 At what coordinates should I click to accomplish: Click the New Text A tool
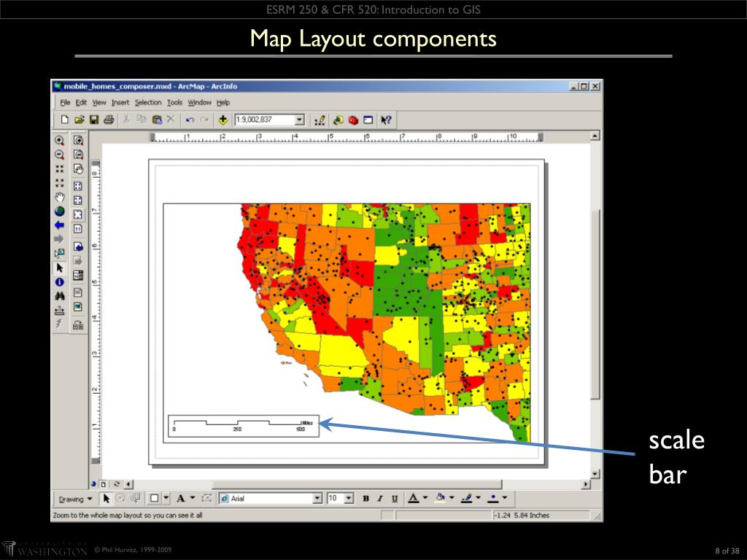pyautogui.click(x=181, y=499)
